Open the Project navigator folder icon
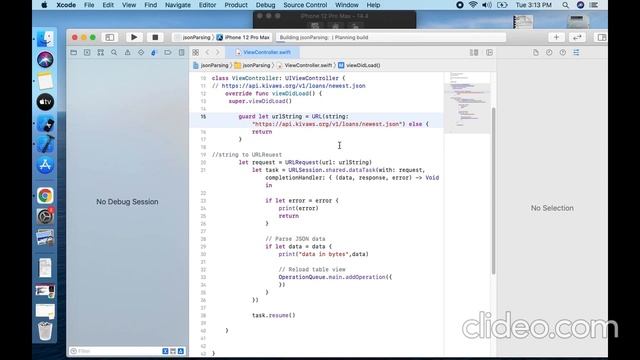 pos(73,52)
